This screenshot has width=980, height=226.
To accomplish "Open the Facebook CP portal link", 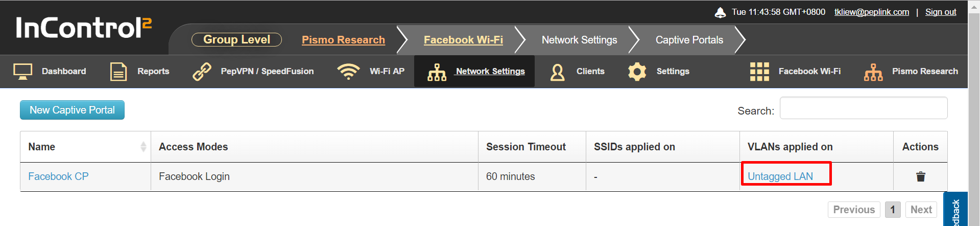I will (x=58, y=176).
